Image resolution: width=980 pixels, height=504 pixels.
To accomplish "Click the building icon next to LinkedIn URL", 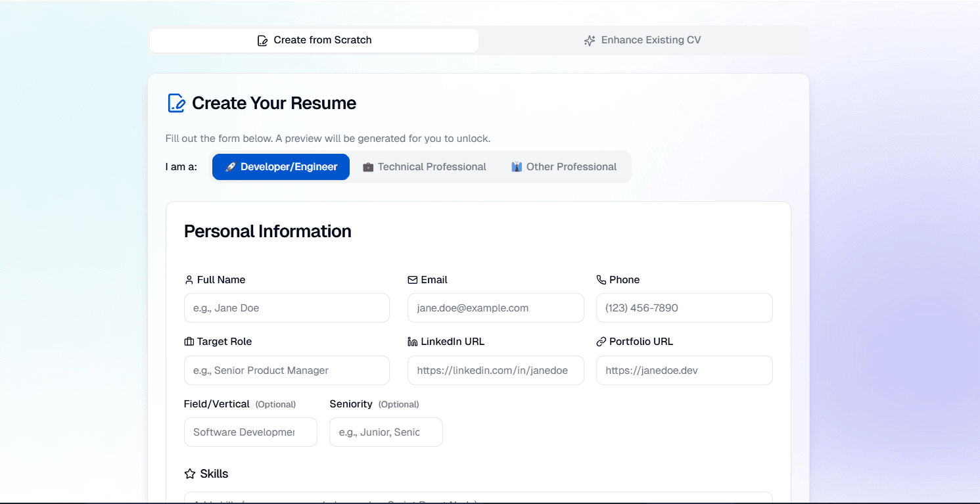I will coord(413,341).
